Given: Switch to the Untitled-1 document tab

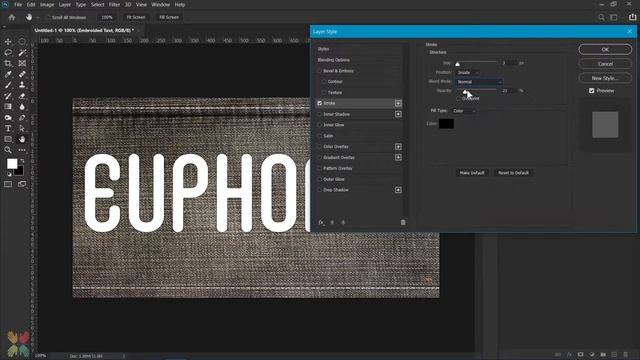Looking at the screenshot, I should pos(84,30).
